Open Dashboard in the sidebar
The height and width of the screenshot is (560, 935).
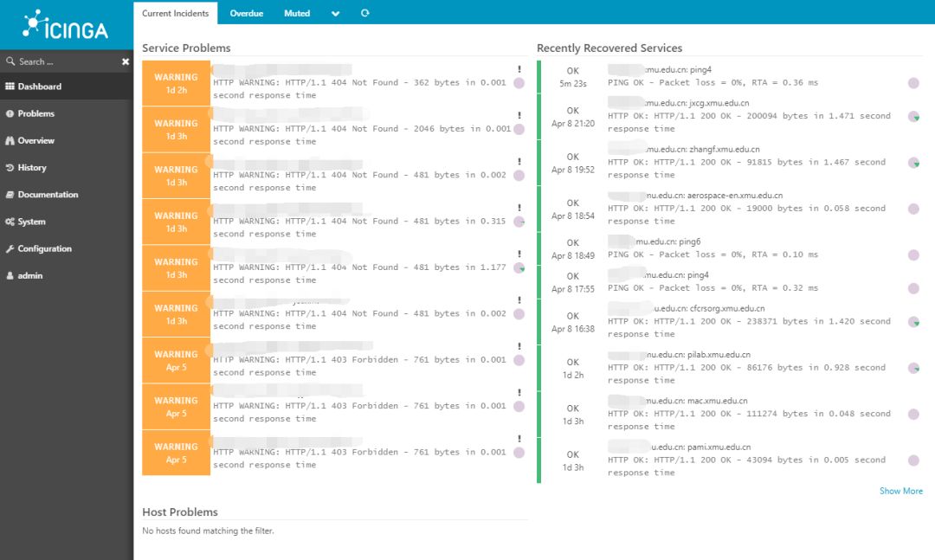pyautogui.click(x=67, y=87)
